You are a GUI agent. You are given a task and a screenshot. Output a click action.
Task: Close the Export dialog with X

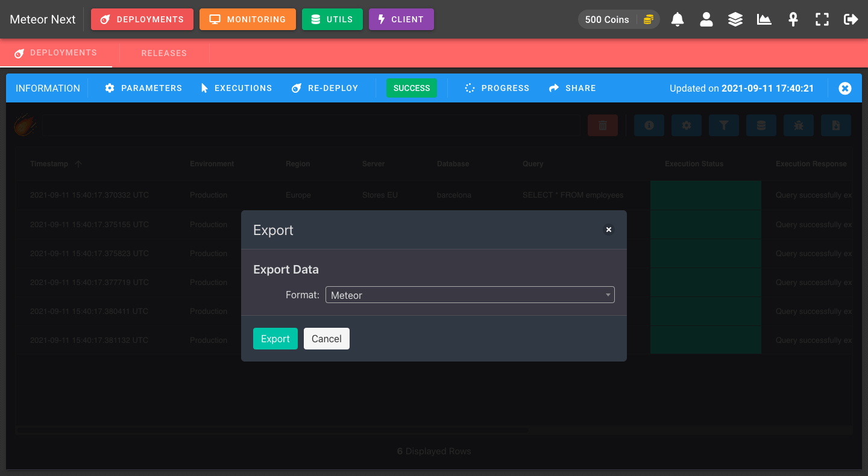(x=609, y=230)
